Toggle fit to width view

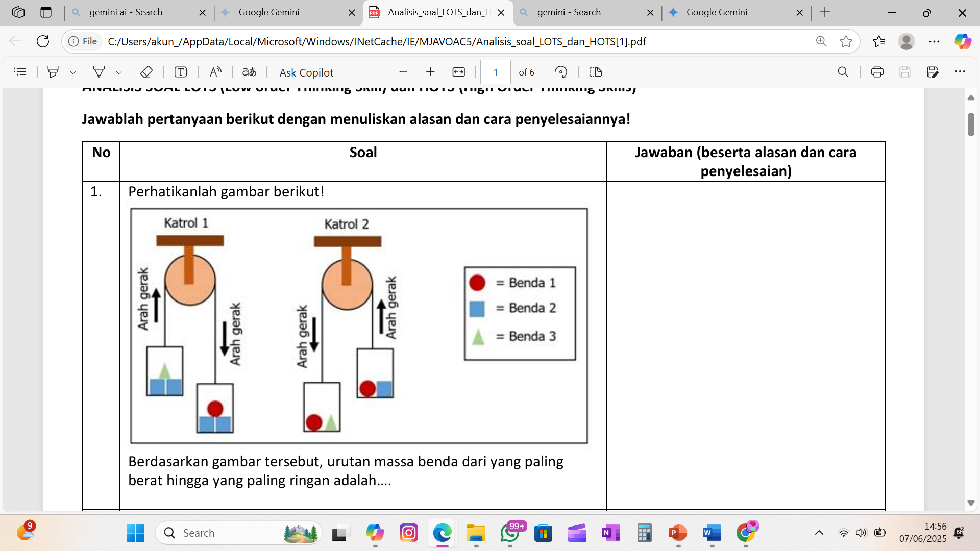(x=458, y=71)
